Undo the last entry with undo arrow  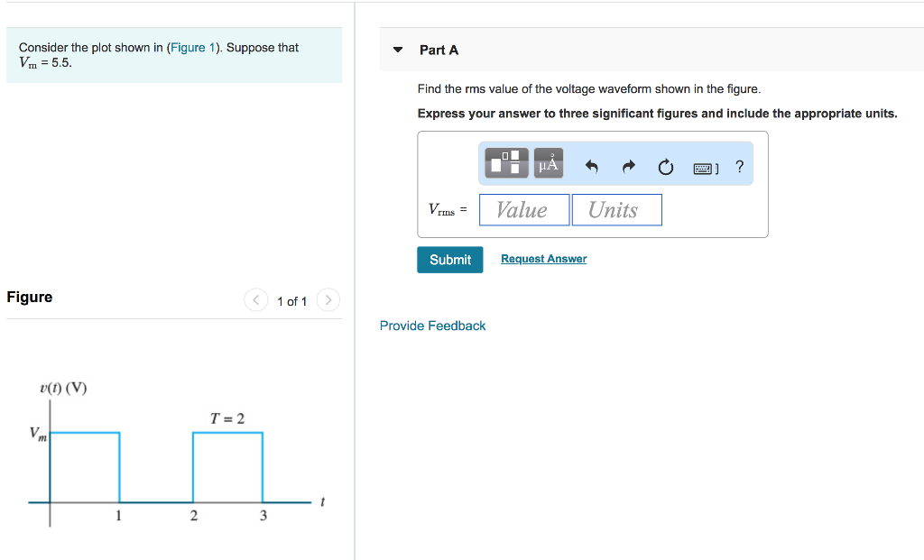[592, 165]
